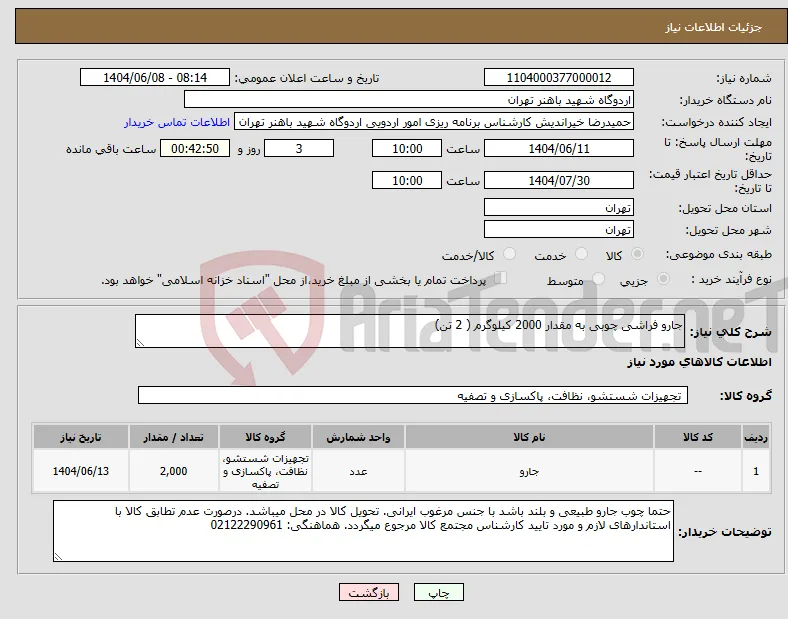
Task: Open اطلاعات تماس خریدار contact link
Action: [x=177, y=122]
